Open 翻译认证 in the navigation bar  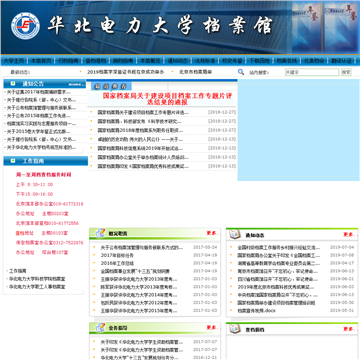(342, 61)
